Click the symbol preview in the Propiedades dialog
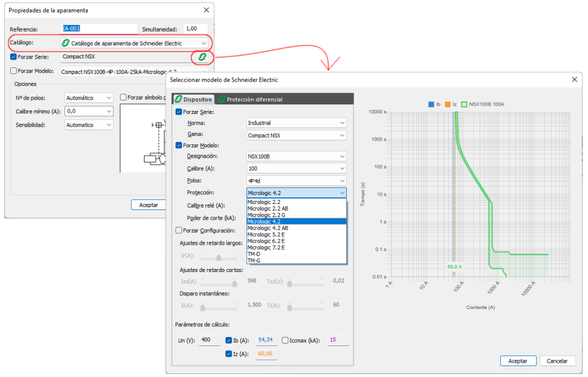Screen dimensions: 588x377 point(143,138)
